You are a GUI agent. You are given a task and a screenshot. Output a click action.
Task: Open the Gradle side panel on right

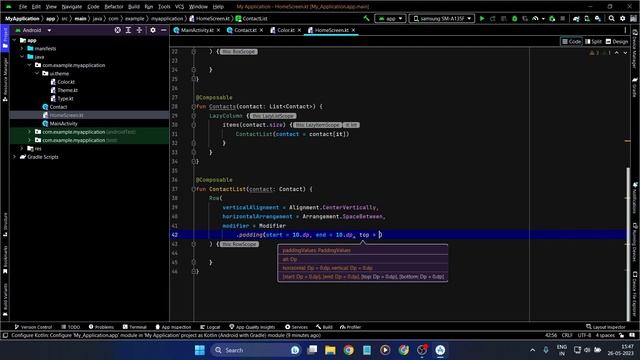tap(635, 87)
